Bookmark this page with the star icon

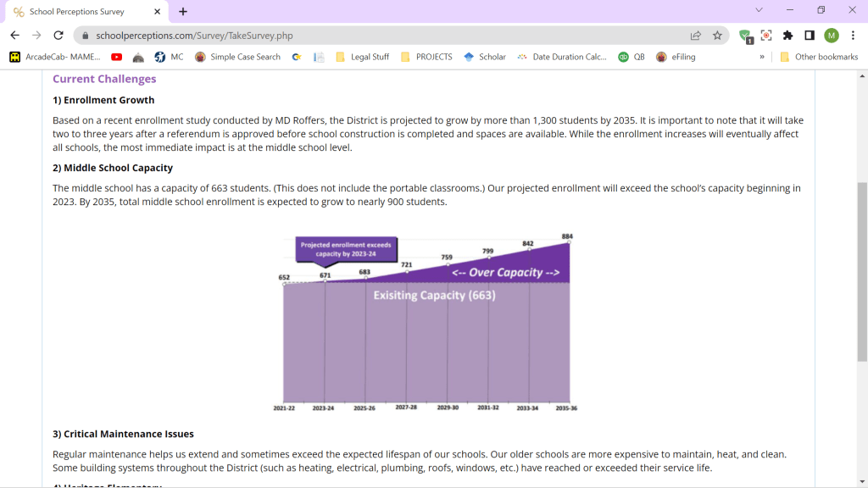pyautogui.click(x=717, y=36)
